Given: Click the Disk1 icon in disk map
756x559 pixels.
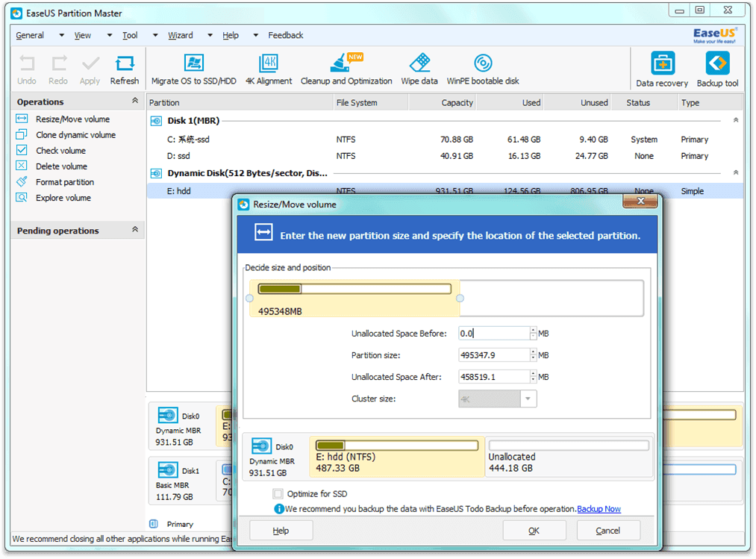Looking at the screenshot, I should [x=167, y=469].
